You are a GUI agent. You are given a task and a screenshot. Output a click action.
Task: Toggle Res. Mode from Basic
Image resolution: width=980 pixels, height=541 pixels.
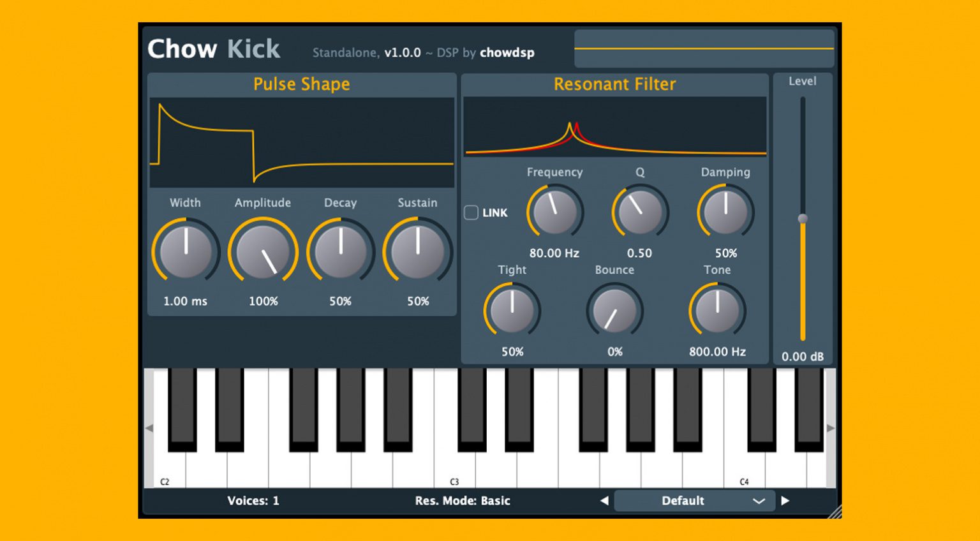point(464,501)
